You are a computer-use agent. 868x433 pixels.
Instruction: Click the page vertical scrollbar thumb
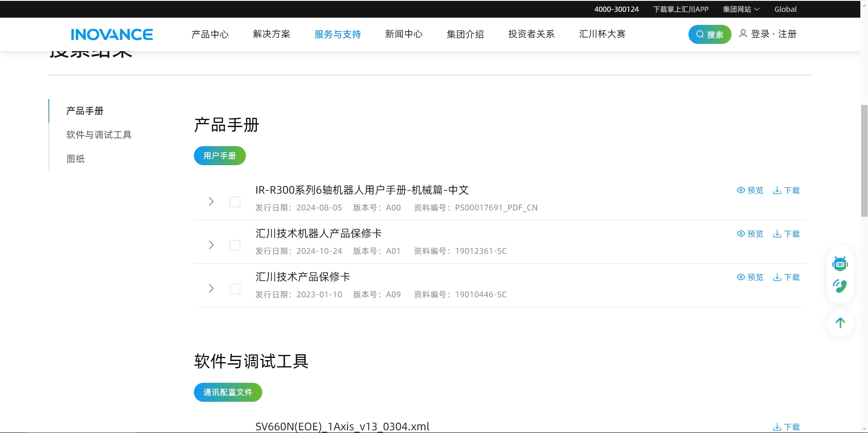point(864,161)
